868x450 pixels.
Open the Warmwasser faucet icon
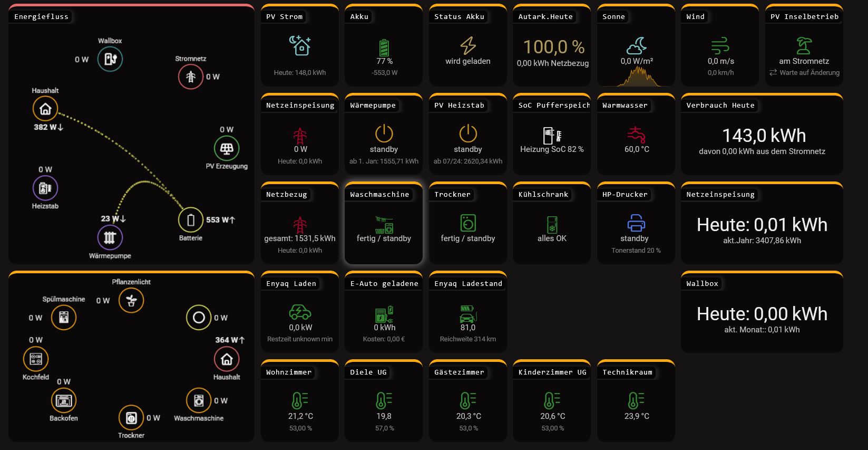pyautogui.click(x=637, y=134)
